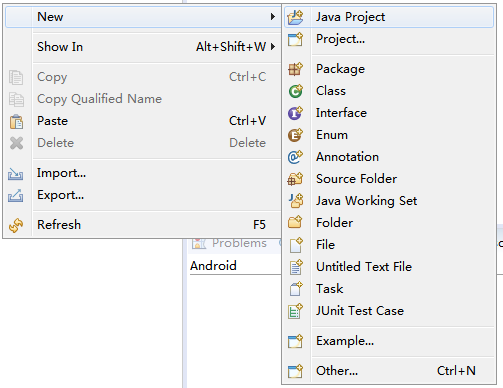
Task: Click the Ctrl+N shortcut label
Action: [x=456, y=371]
